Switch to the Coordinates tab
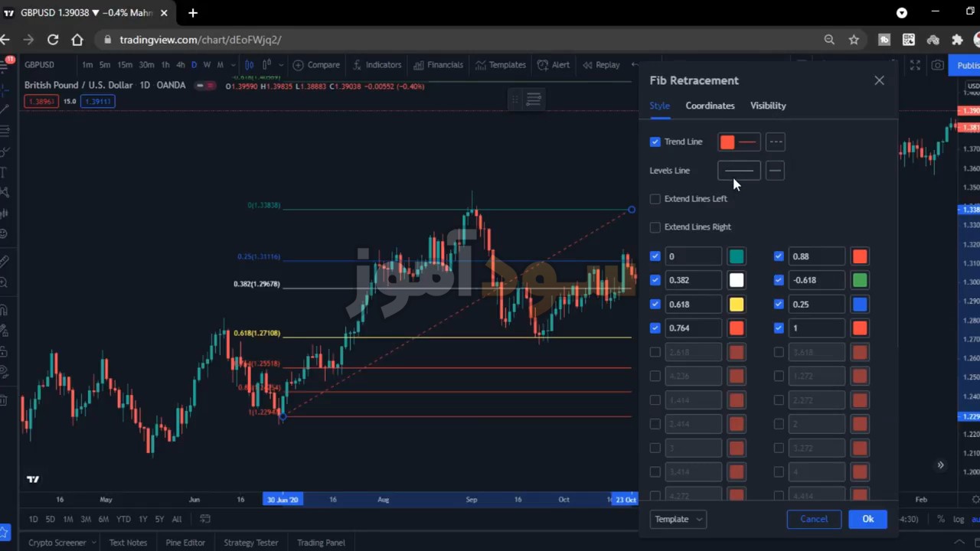 coord(710,106)
